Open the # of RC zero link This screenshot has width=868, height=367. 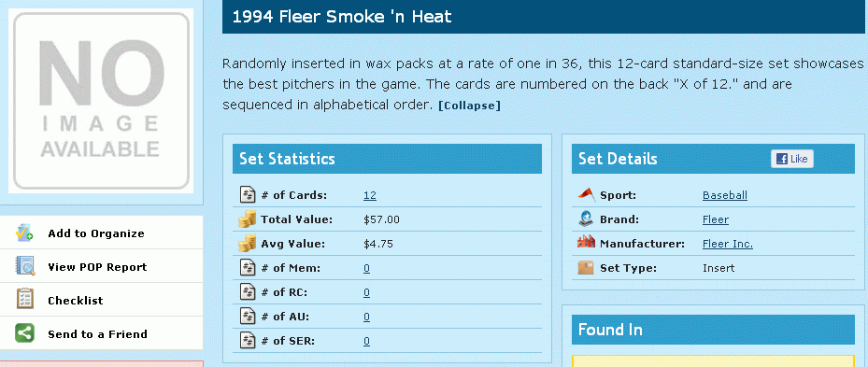point(366,292)
